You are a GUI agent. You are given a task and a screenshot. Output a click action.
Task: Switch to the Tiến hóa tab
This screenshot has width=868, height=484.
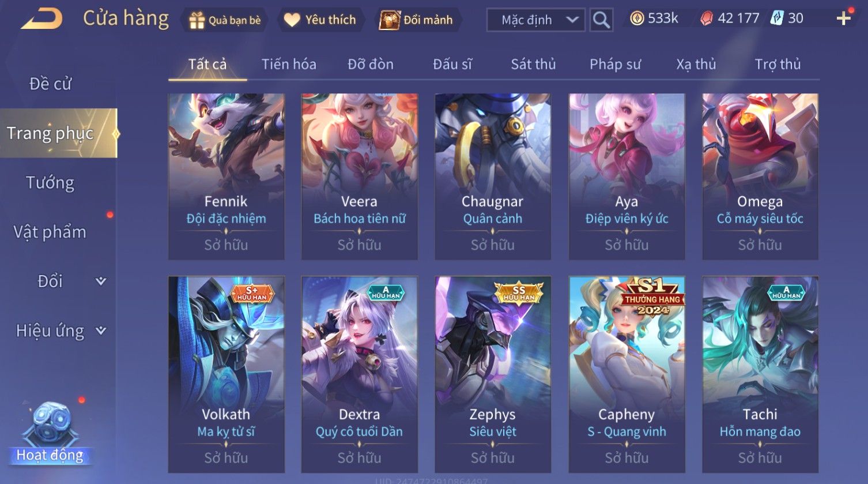(289, 64)
